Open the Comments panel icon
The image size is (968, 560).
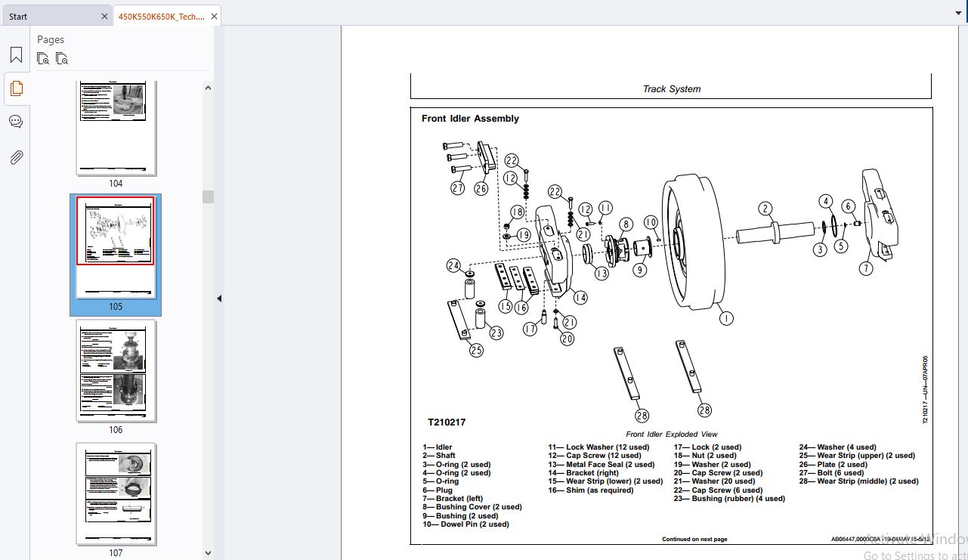point(16,122)
